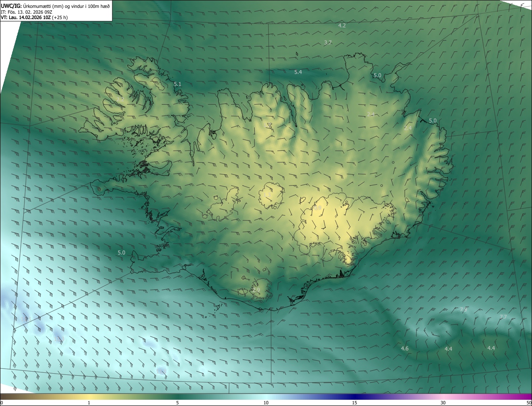This screenshot has height=406, width=532.
Task: Click the 0.9 value on Vatnajökull glacier
Action: click(x=318, y=208)
